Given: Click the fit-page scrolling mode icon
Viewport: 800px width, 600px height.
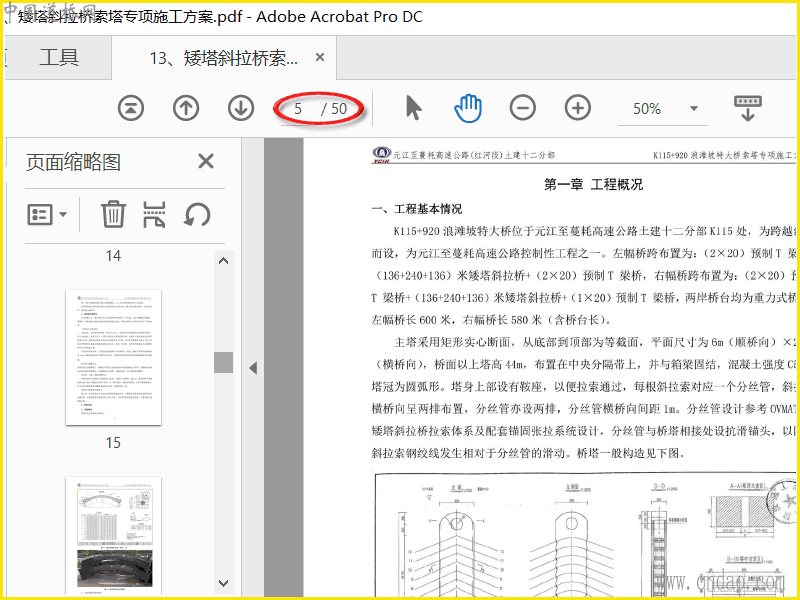Looking at the screenshot, I should (x=748, y=108).
